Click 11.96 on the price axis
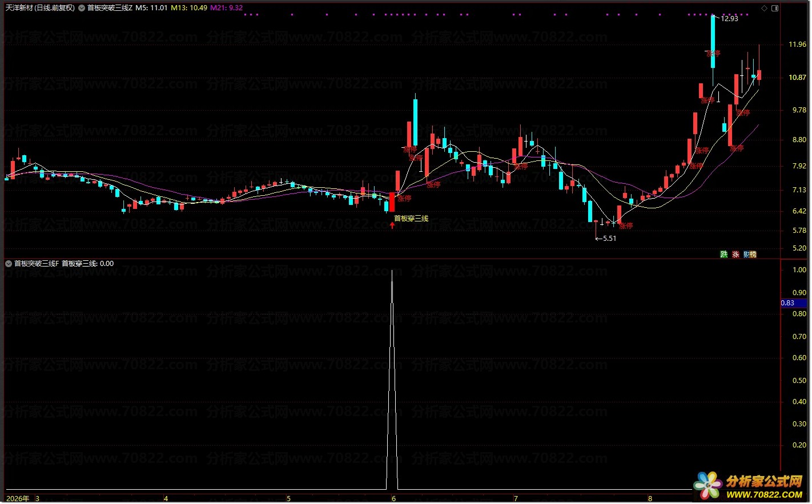Image resolution: width=812 pixels, height=504 pixels. coord(797,45)
